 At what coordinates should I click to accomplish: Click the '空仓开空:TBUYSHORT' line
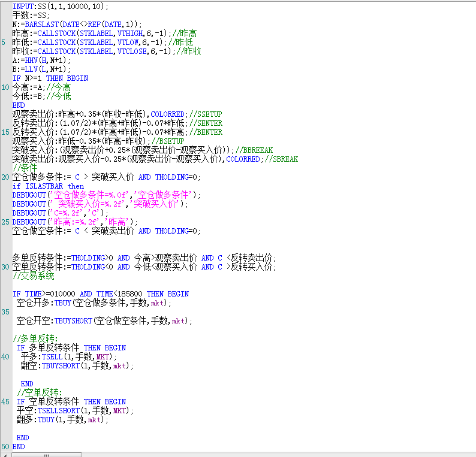click(x=104, y=321)
